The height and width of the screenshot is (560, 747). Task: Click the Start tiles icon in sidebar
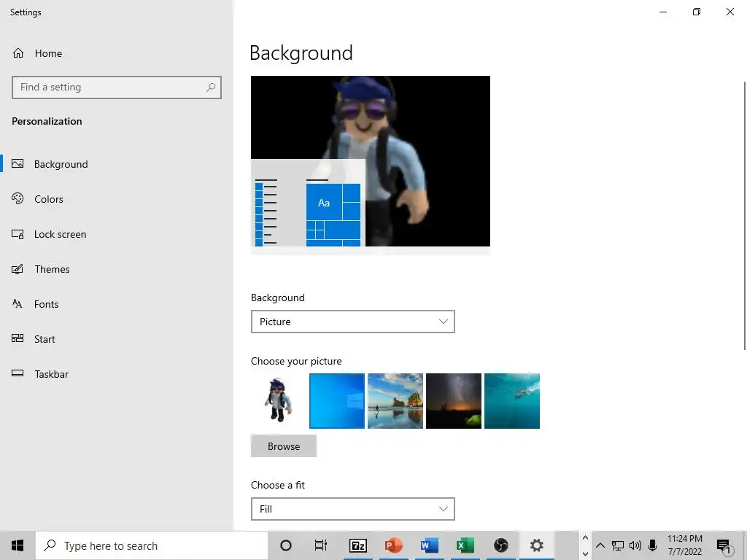[x=18, y=338]
